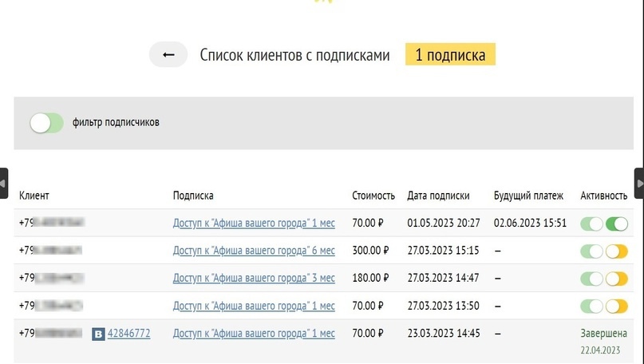644x364 pixels.
Task: Open the subscription link dated 01.05.2023
Action: pos(254,224)
